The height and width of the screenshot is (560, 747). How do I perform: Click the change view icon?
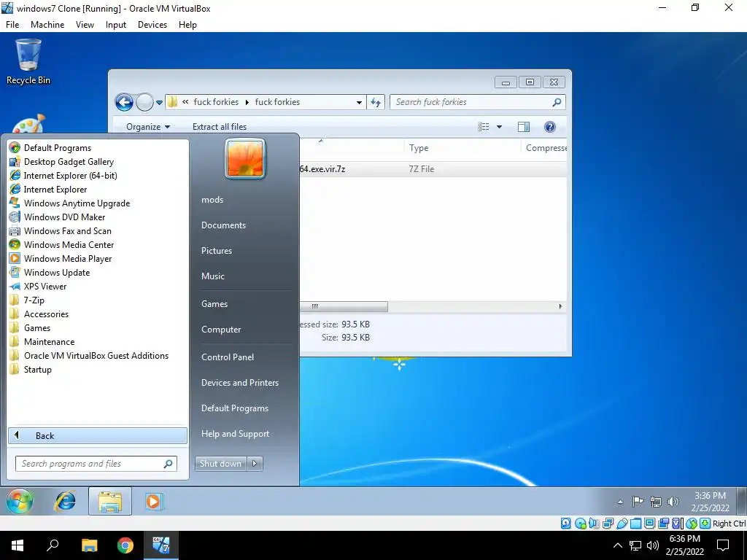point(484,127)
